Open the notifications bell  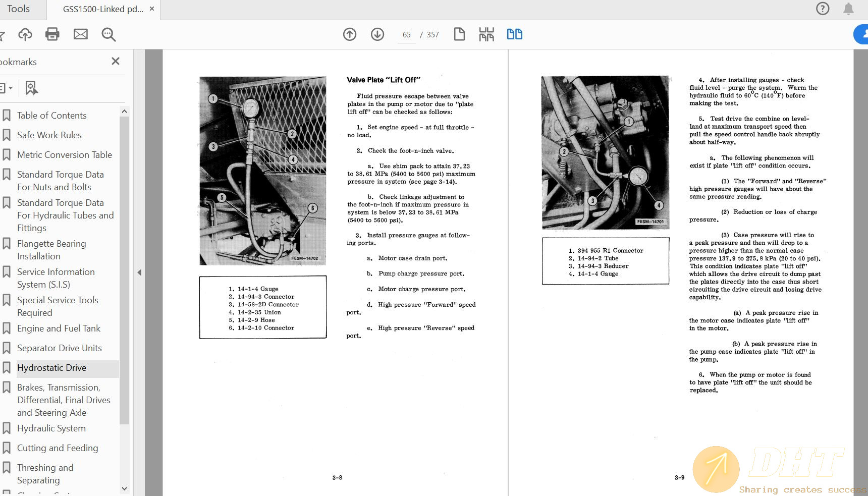click(x=849, y=9)
